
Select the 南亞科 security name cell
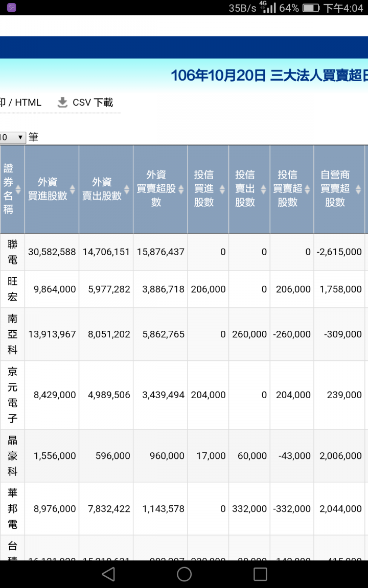(x=12, y=334)
